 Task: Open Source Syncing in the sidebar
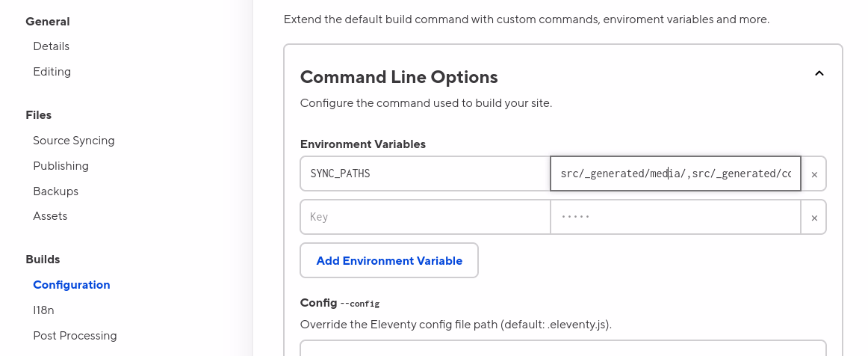[x=73, y=141]
